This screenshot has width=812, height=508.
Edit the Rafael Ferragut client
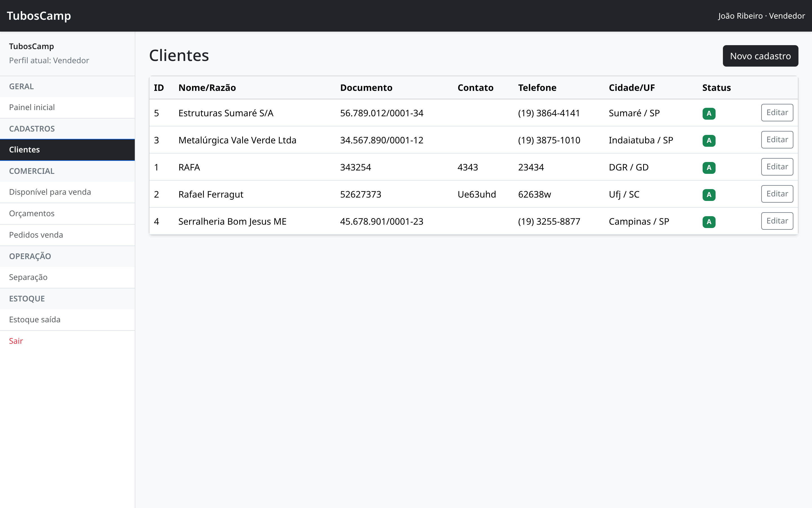coord(777,194)
